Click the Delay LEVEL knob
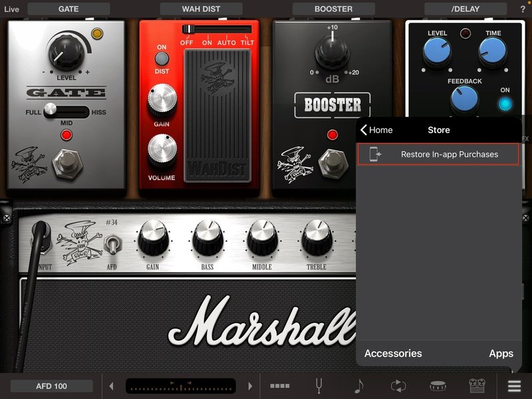 [437, 52]
